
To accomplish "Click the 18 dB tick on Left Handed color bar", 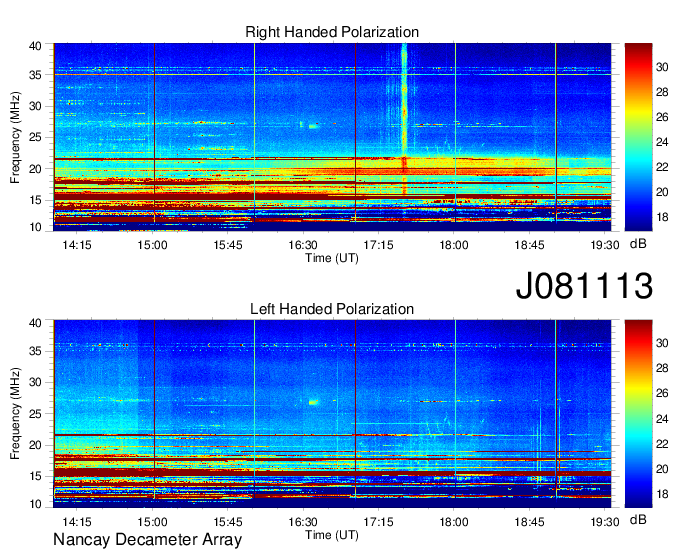I will click(662, 494).
